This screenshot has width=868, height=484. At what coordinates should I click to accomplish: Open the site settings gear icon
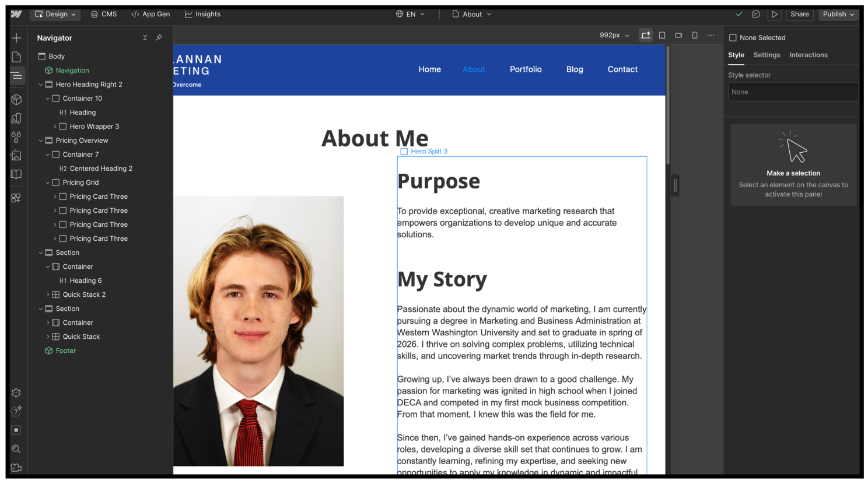16,392
